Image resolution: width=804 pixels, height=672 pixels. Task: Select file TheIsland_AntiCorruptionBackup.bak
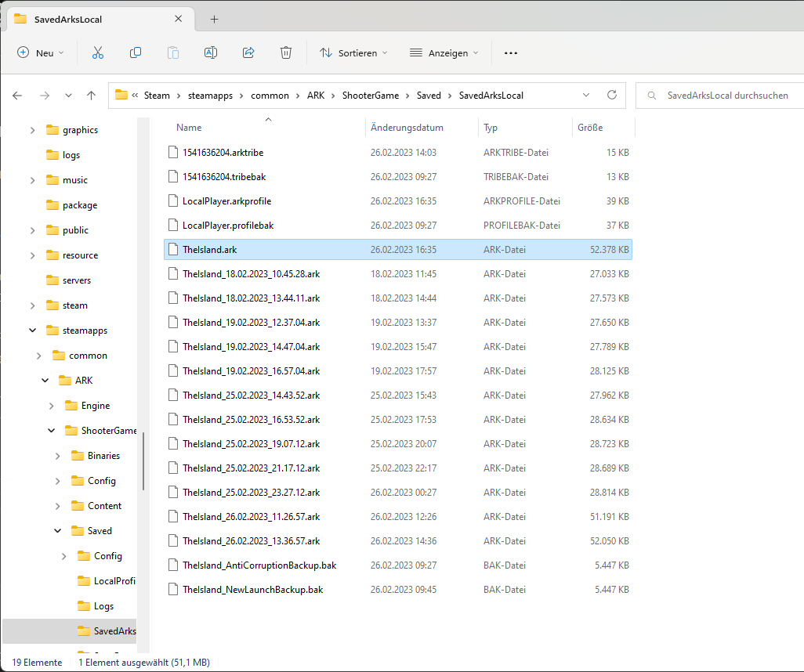[x=398, y=565]
